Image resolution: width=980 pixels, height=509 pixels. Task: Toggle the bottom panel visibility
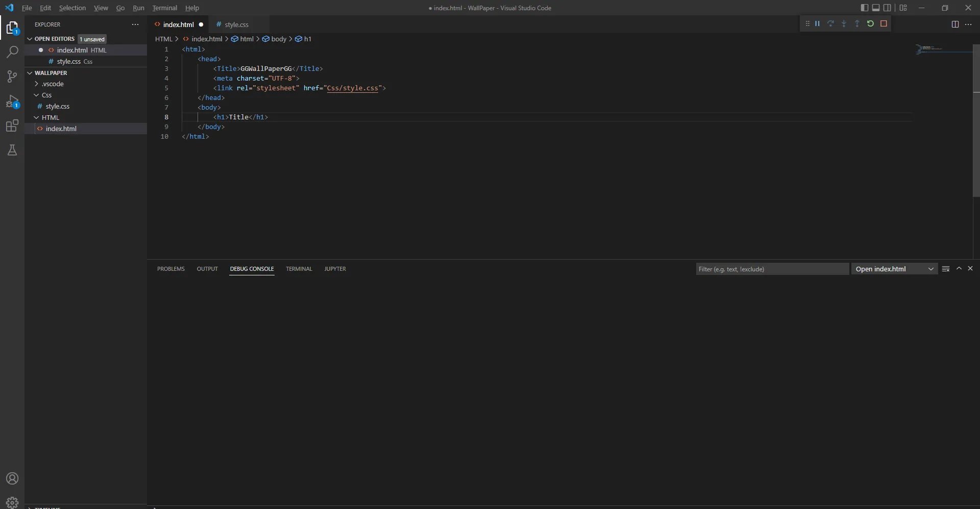[x=876, y=8]
